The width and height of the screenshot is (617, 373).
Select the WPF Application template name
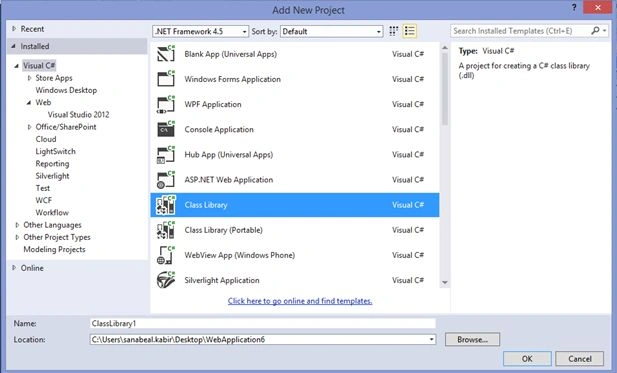(x=213, y=104)
